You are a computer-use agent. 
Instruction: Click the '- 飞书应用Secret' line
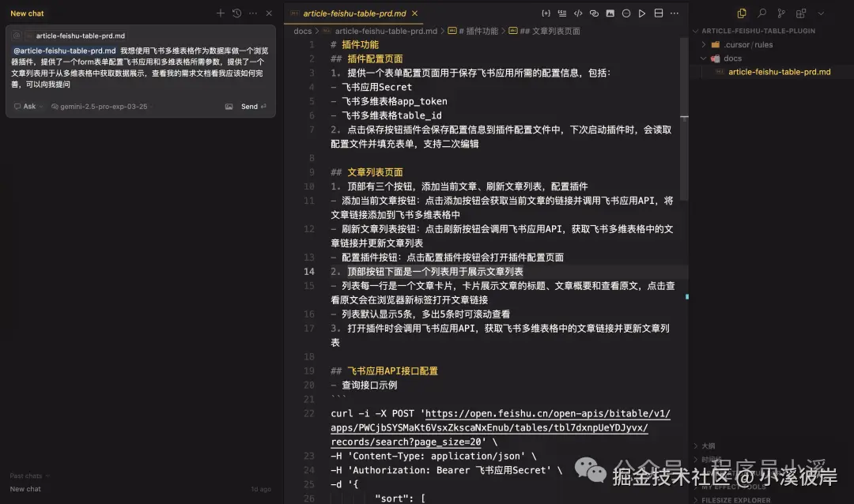[372, 87]
